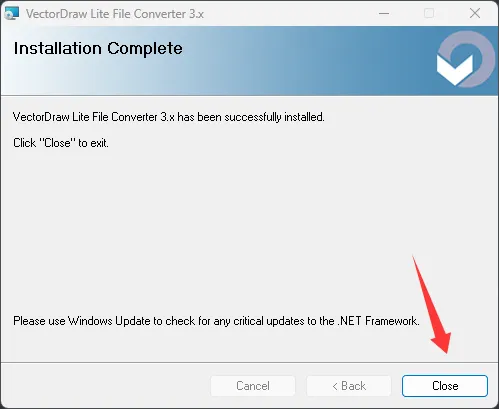Click the Windows Update notice text
This screenshot has width=499, height=409.
(216, 321)
